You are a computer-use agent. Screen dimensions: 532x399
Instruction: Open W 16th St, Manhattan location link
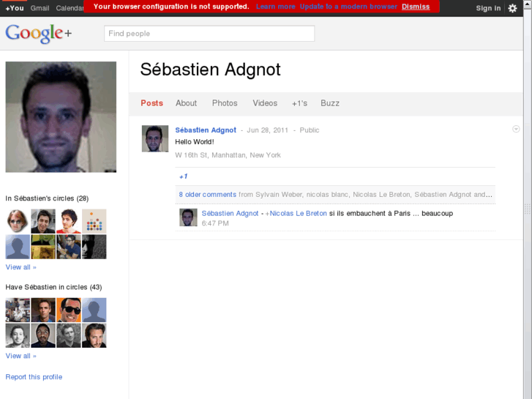tap(228, 155)
